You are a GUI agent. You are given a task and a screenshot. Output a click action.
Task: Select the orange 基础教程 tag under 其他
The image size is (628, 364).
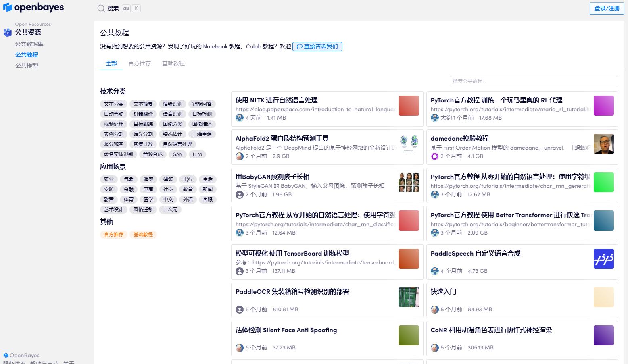coord(143,235)
